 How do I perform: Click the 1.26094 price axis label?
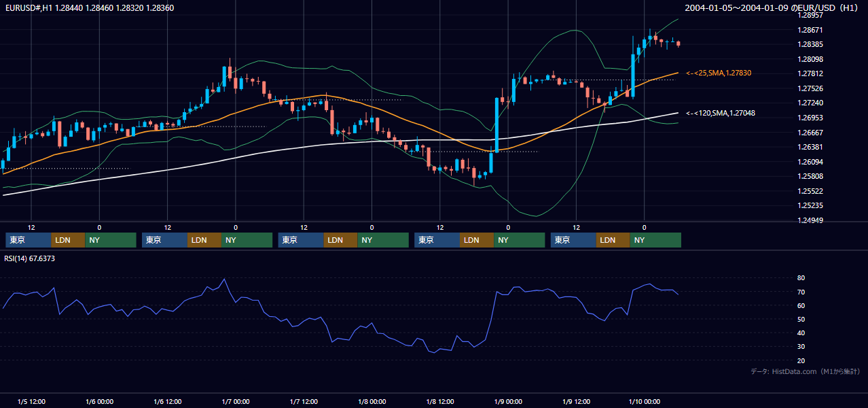coord(810,162)
